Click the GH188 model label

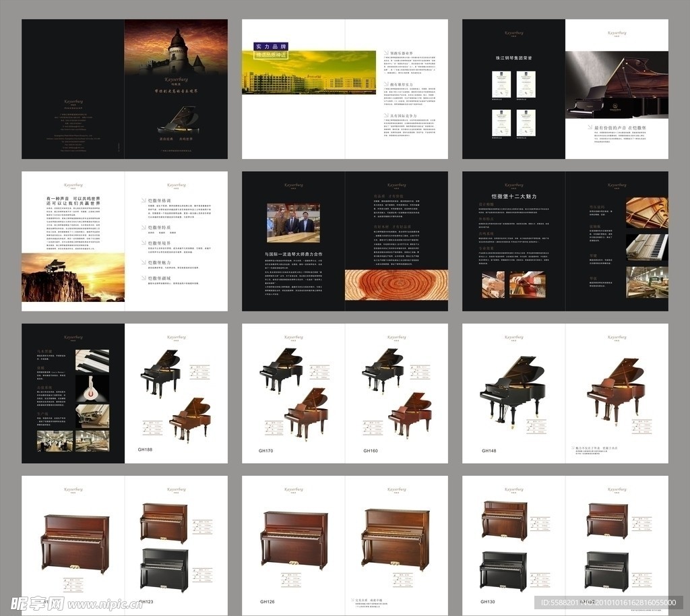(x=145, y=450)
